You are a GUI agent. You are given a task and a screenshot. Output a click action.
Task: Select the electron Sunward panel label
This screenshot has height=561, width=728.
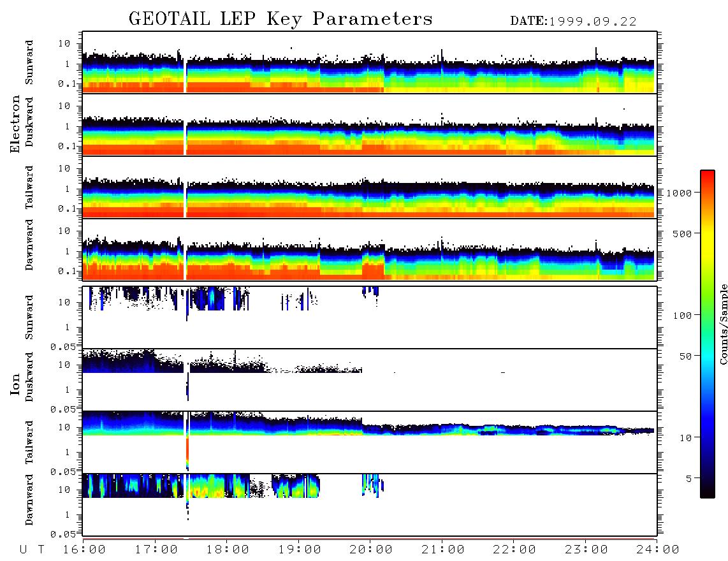pyautogui.click(x=29, y=62)
